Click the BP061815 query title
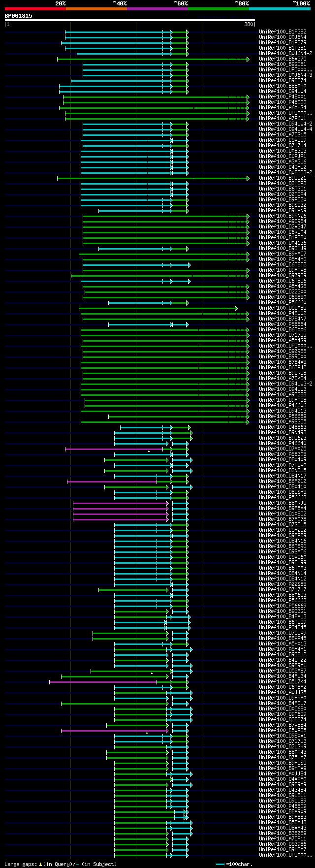The image size is (315, 868). click(x=19, y=16)
